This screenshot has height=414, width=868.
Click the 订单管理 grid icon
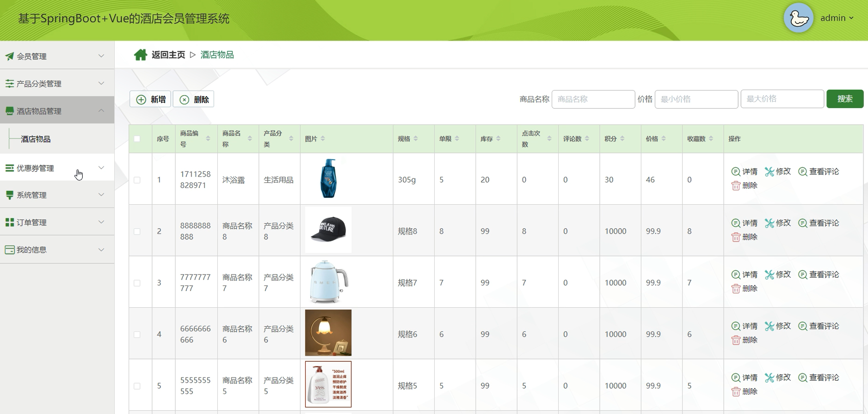[x=9, y=222]
